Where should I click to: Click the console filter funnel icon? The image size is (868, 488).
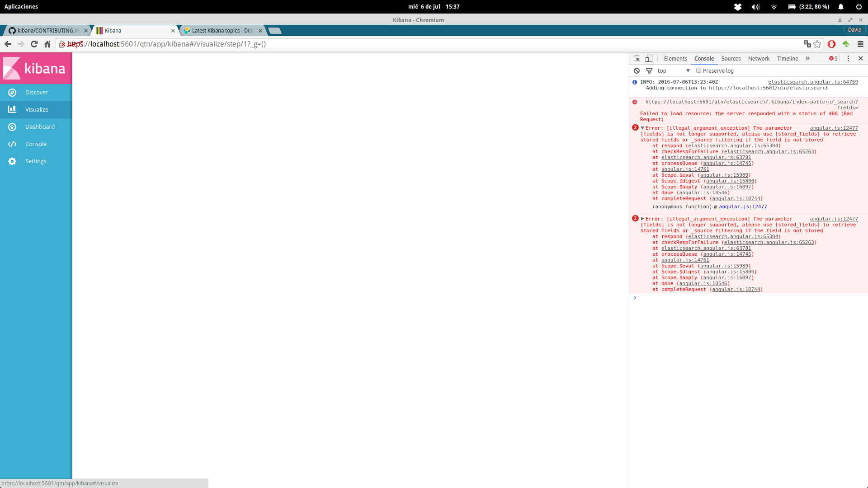(x=649, y=70)
